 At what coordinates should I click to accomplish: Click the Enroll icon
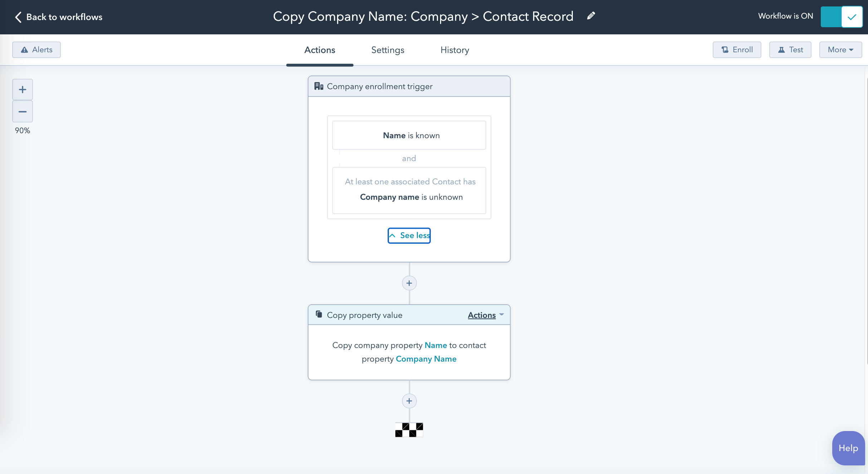[725, 50]
